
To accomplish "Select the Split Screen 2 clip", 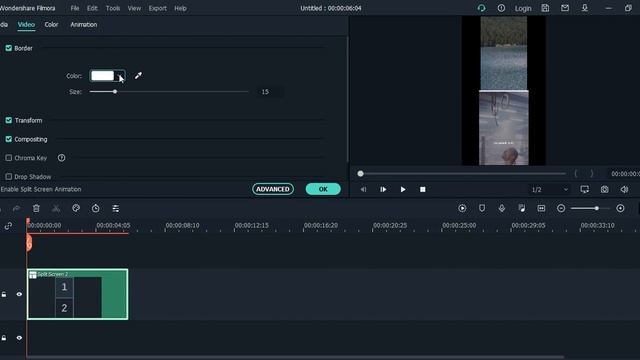I will point(78,294).
